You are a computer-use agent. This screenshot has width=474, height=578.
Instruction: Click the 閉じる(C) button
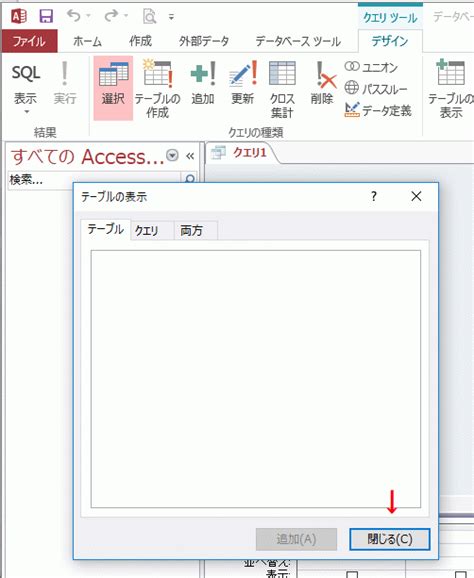coord(390,539)
